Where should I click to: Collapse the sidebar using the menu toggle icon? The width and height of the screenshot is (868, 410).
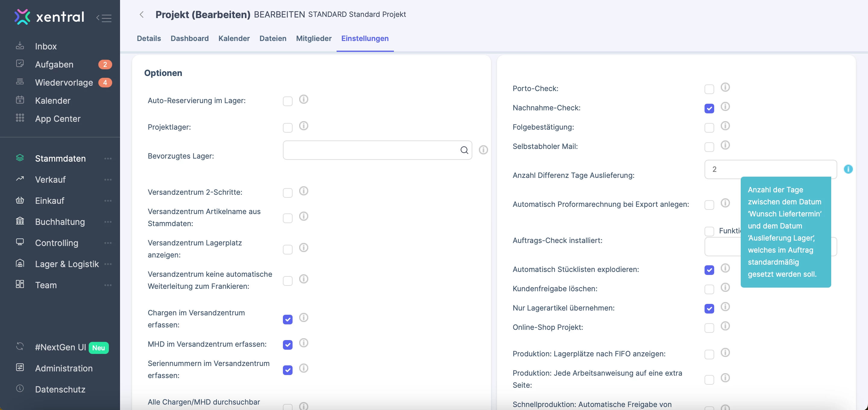[104, 18]
